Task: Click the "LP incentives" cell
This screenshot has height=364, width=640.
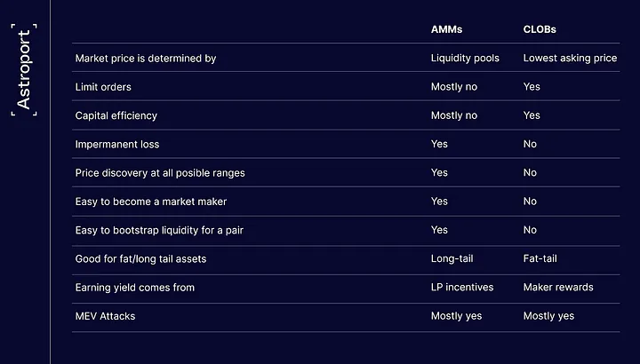Action: pyautogui.click(x=462, y=288)
